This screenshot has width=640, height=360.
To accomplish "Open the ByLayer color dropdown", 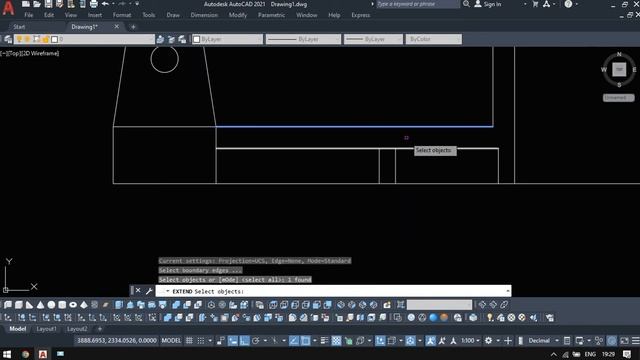I will tap(228, 39).
